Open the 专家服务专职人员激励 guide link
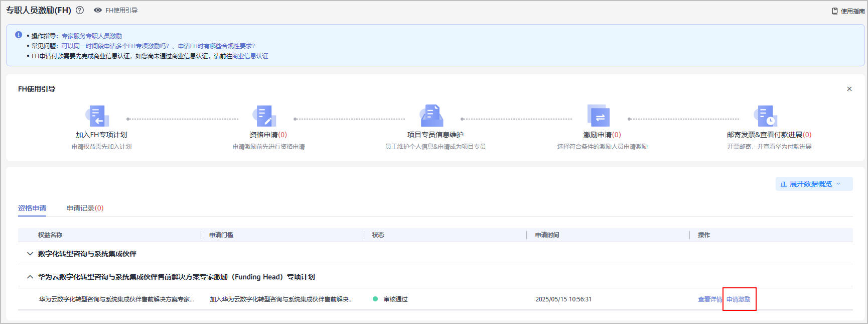The width and height of the screenshot is (868, 324). 92,36
